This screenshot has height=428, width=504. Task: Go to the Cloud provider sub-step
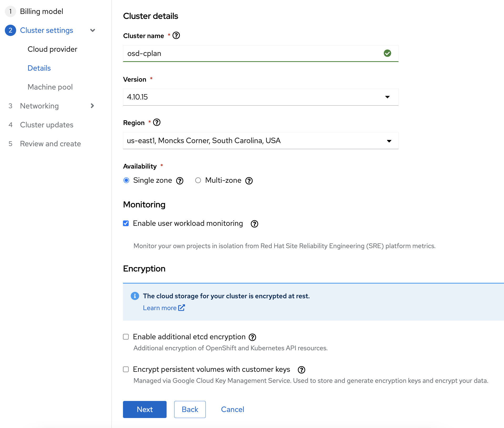pos(52,49)
